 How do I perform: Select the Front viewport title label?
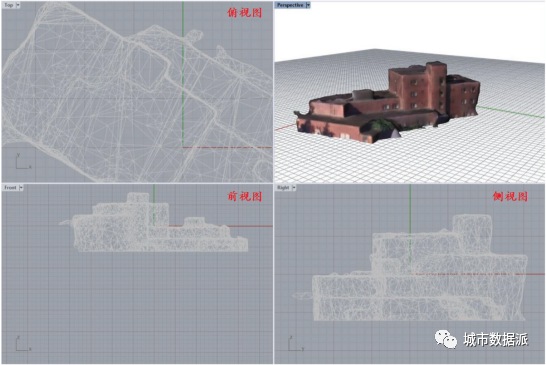[x=10, y=188]
